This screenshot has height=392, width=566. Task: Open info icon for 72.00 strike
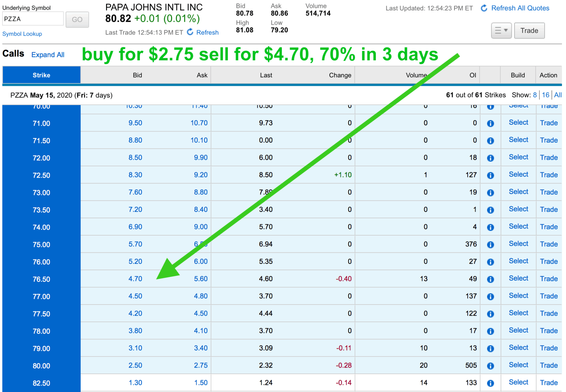coord(490,158)
